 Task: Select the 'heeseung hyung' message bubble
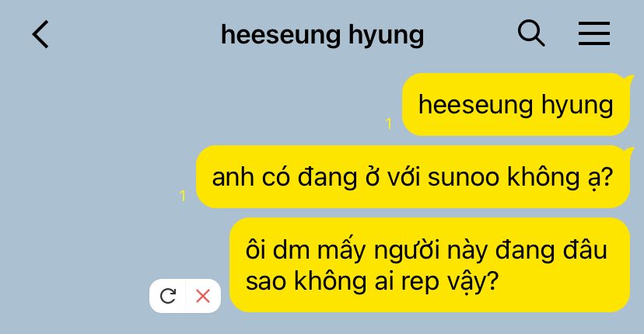point(516,105)
